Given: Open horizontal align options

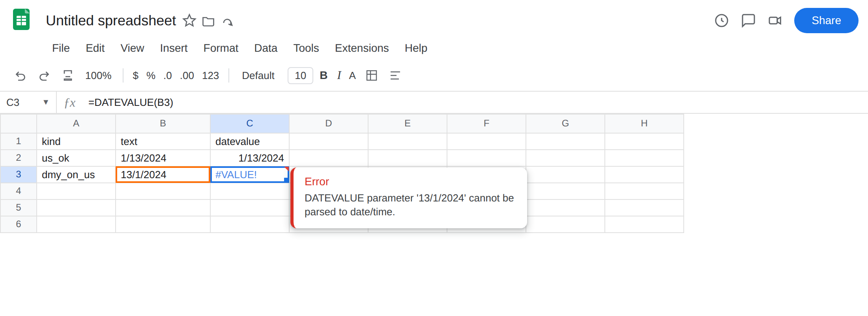Looking at the screenshot, I should click(395, 75).
